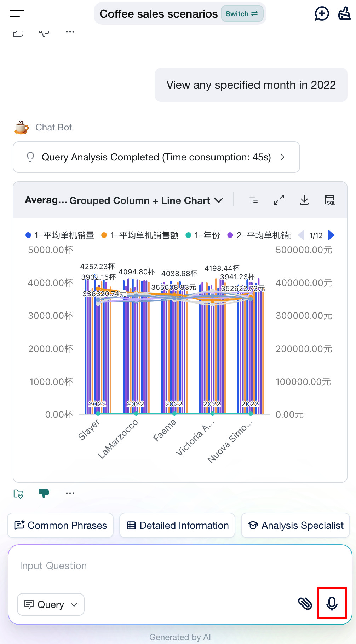Click the Faema axis label
This screenshot has width=356, height=644.
point(165,430)
